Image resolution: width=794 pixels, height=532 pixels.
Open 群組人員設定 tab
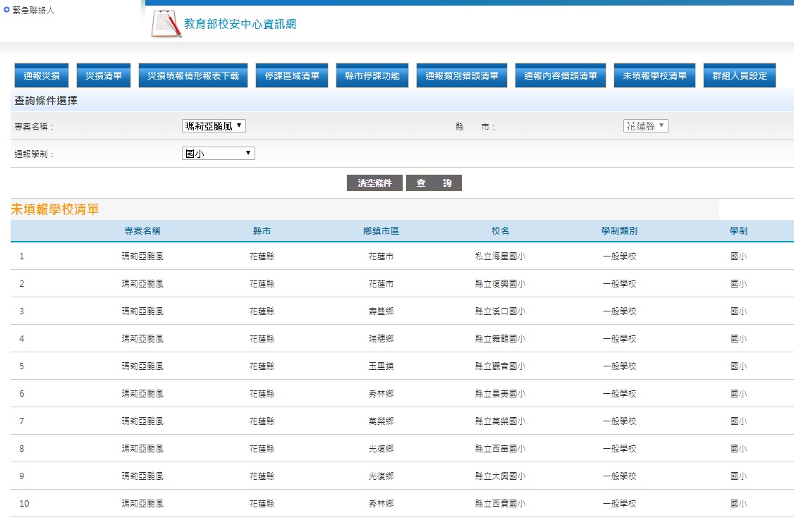[740, 76]
